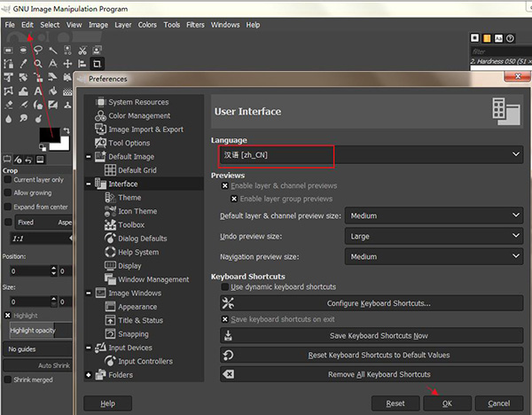Open the Colors menu
The image size is (532, 415).
[x=147, y=25]
